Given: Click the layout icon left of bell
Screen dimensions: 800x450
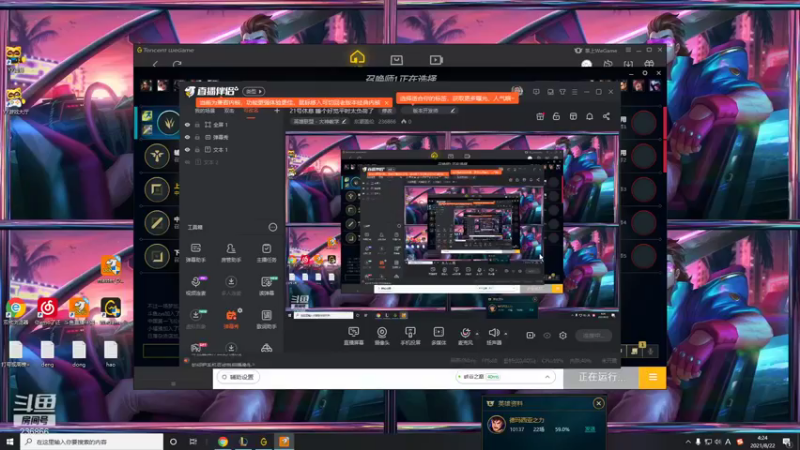Looking at the screenshot, I should [x=573, y=116].
